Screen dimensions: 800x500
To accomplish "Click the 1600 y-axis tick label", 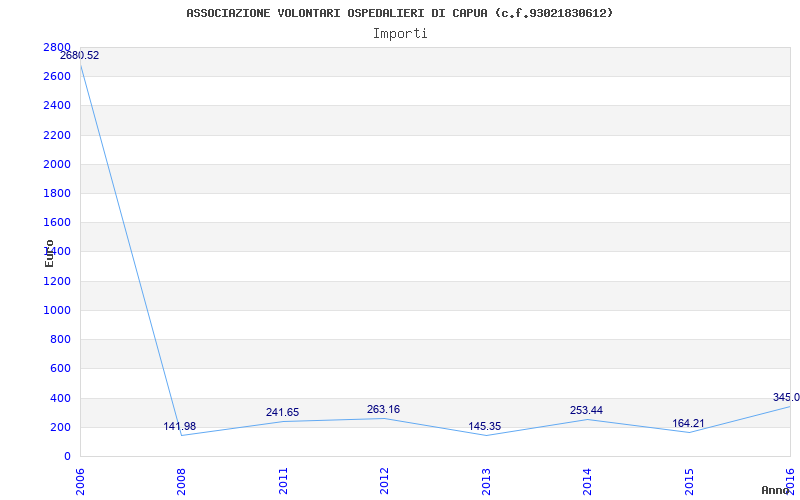I will click(57, 222).
